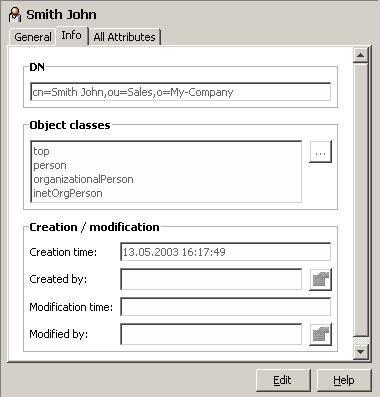Open the ellipsis button beside Object classes

tap(320, 152)
